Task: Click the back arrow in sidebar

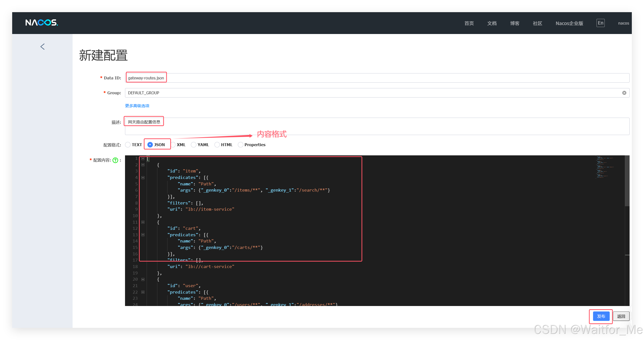Action: [43, 47]
